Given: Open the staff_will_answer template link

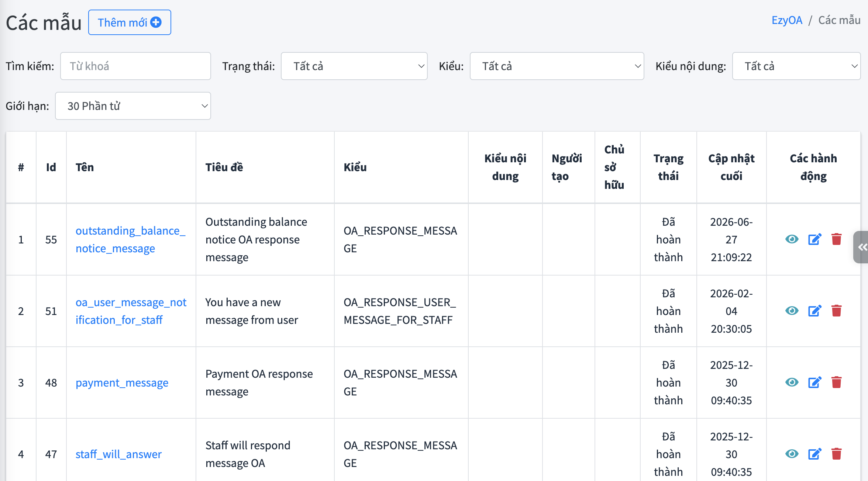Looking at the screenshot, I should pos(118,454).
